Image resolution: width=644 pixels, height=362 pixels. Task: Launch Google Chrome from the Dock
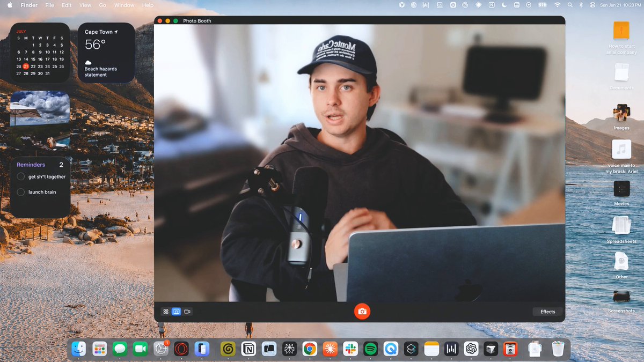[309, 349]
